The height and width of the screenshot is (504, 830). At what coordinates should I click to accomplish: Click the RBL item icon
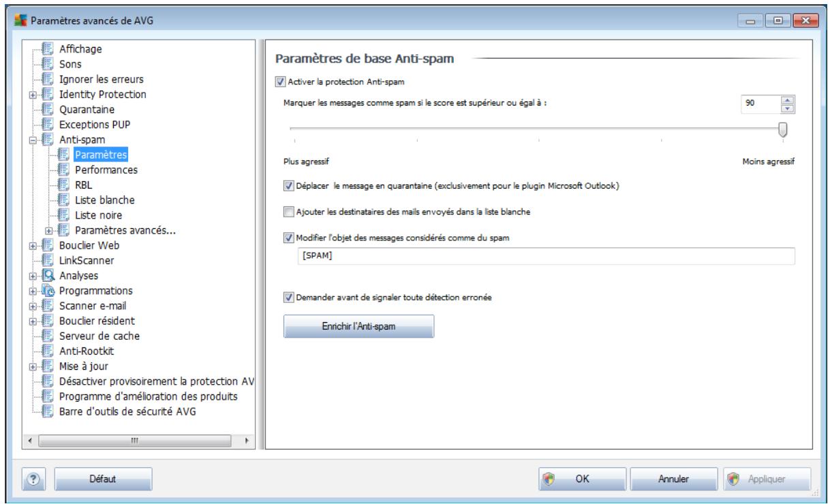tap(64, 184)
